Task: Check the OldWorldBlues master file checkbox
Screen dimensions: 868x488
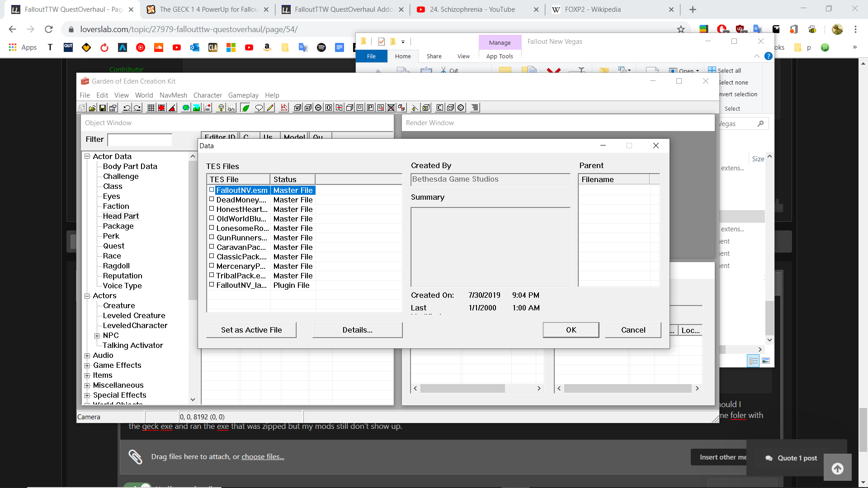Action: point(212,218)
